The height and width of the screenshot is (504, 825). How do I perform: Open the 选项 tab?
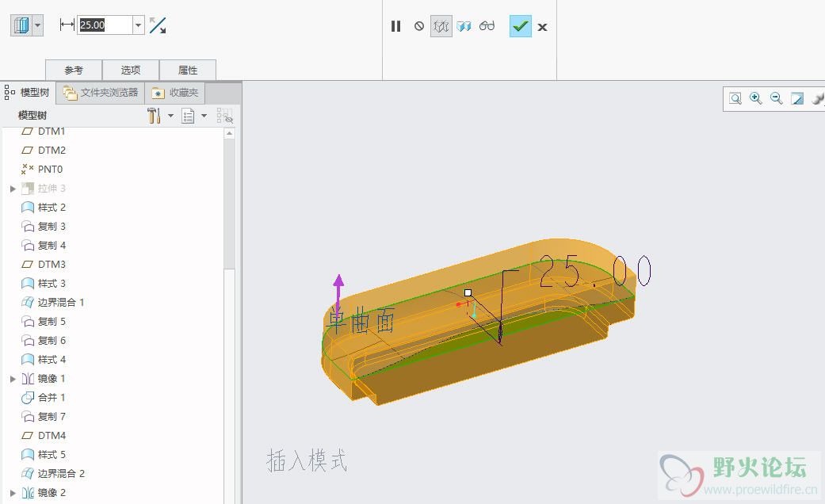pos(131,70)
